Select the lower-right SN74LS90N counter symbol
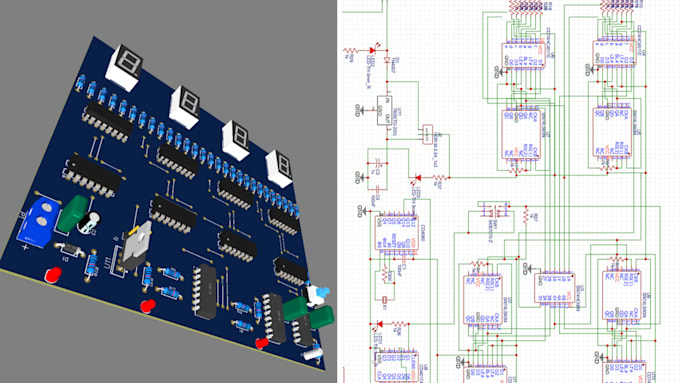Screen dimensions: 680x383 coord(621,295)
